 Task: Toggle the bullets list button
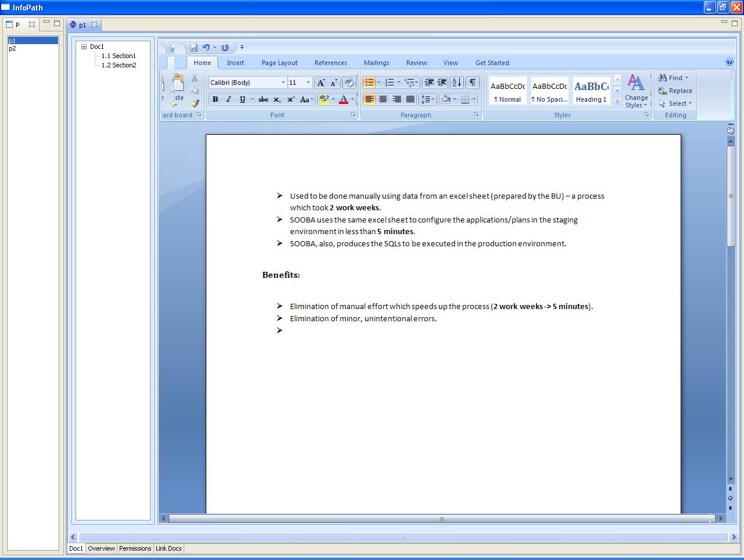click(369, 82)
